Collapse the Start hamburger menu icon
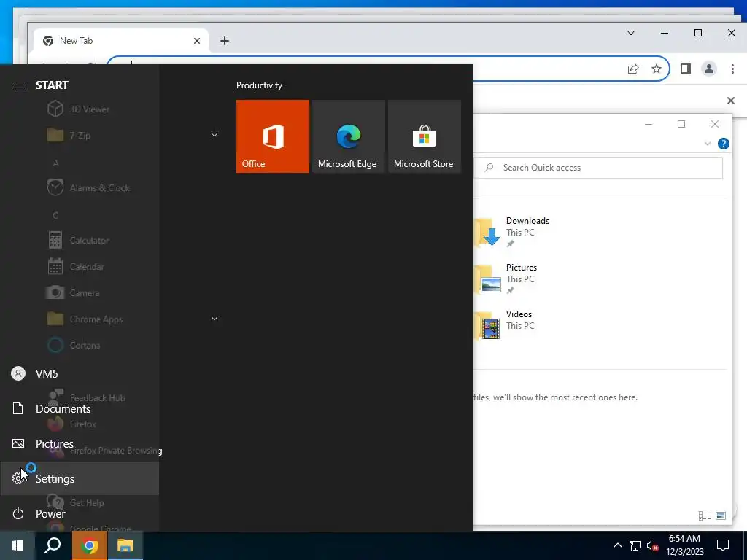Viewport: 747px width, 560px height. coord(18,85)
